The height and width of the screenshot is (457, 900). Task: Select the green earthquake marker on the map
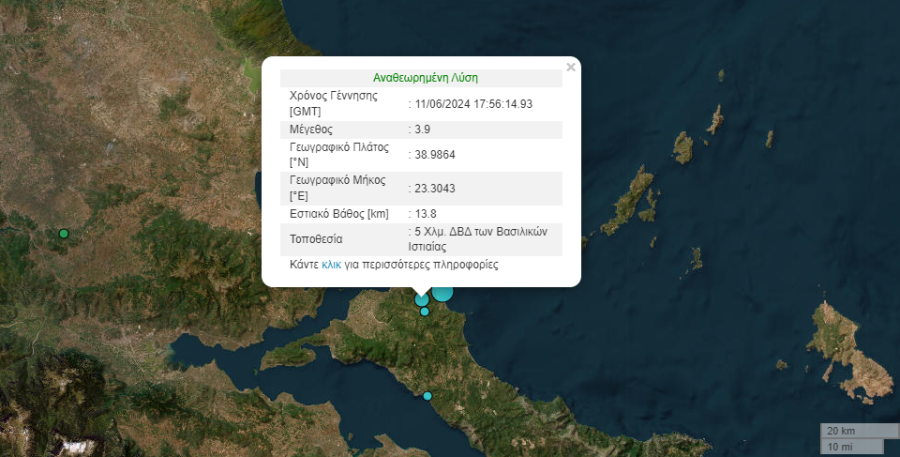(64, 234)
